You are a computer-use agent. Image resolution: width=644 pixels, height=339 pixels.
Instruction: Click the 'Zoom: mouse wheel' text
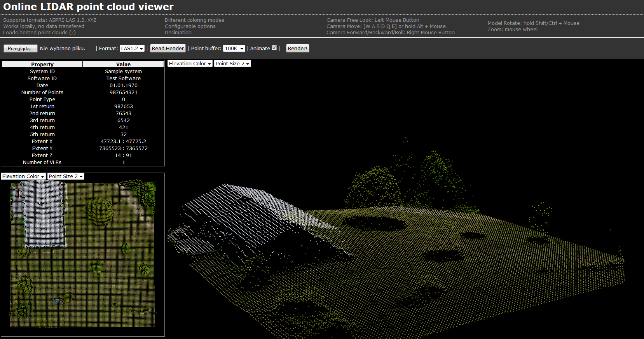pos(513,30)
